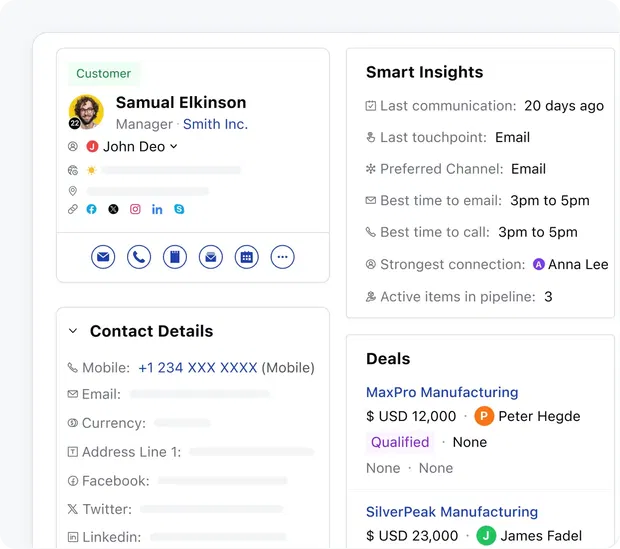Click the Currency field icon
The width and height of the screenshot is (620, 549).
[x=73, y=423]
